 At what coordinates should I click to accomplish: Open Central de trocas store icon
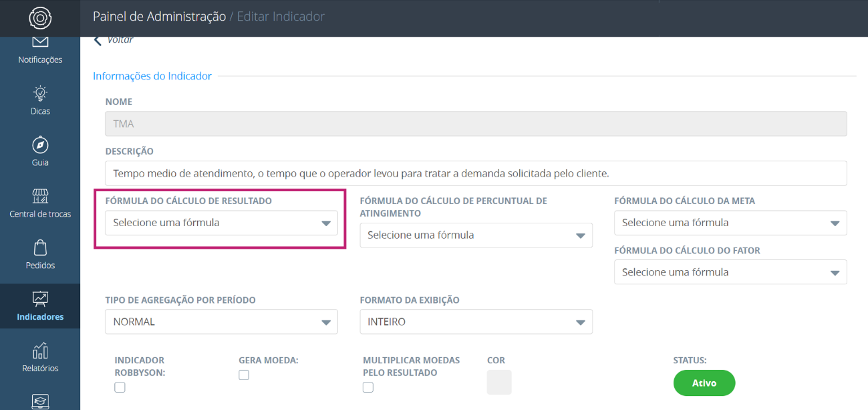pyautogui.click(x=40, y=196)
